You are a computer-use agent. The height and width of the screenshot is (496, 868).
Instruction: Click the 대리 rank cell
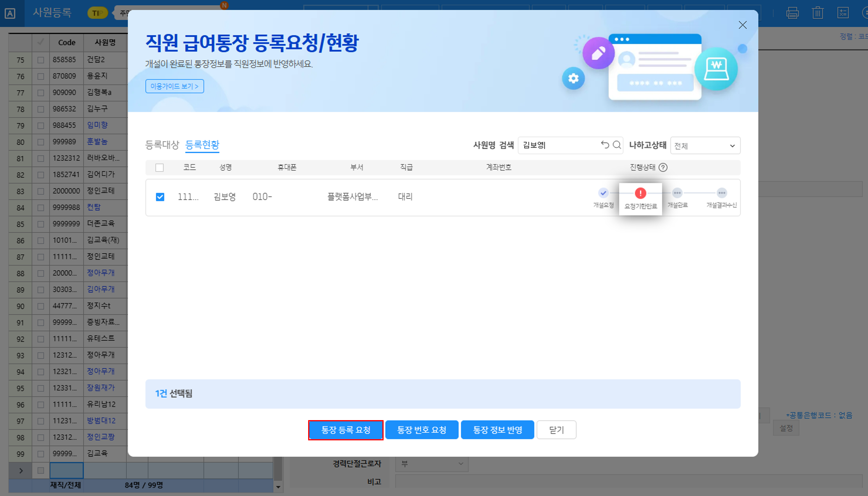pyautogui.click(x=405, y=197)
